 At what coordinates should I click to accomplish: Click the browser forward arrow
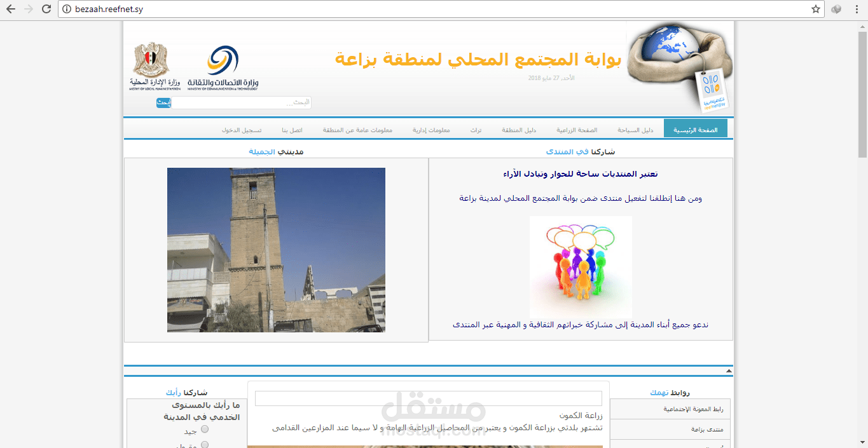pos(28,9)
